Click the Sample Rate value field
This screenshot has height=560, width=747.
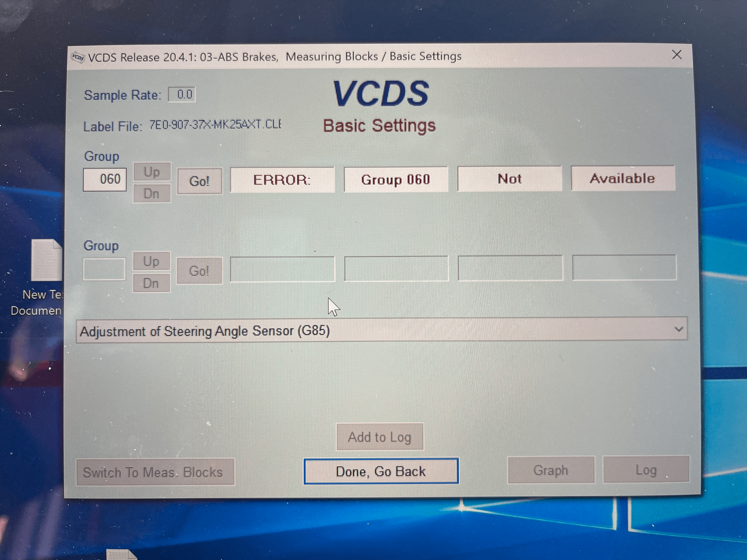click(182, 94)
